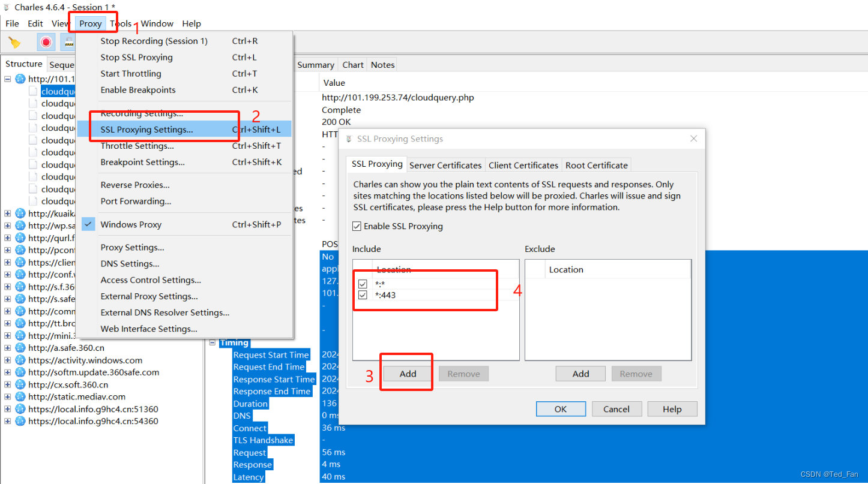The width and height of the screenshot is (868, 484).
Task: Toggle Windows Proxy in the Proxy menu
Action: pyautogui.click(x=185, y=224)
